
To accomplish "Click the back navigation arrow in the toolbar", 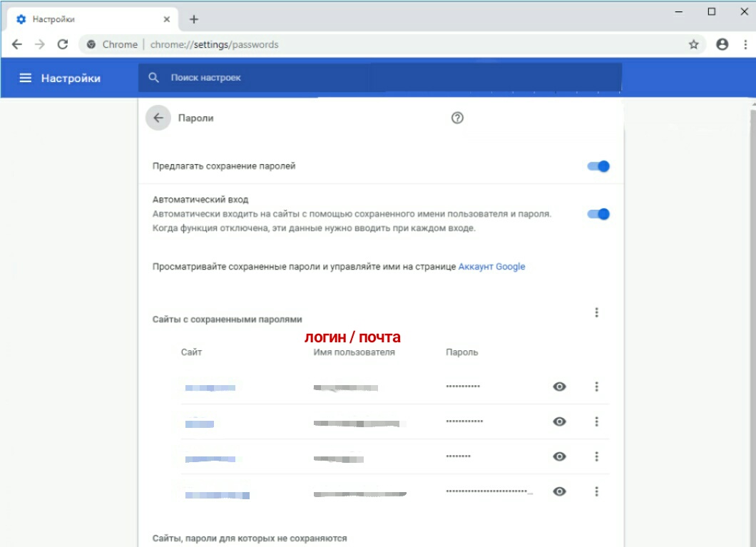I will point(16,44).
